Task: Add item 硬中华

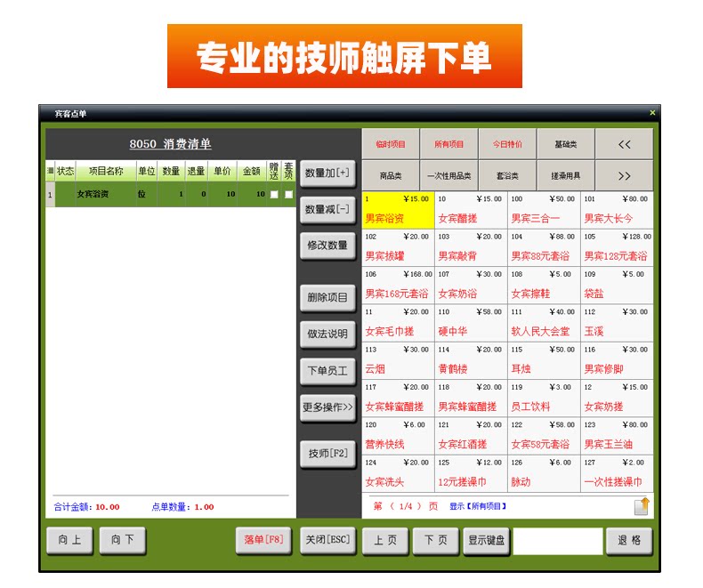Action: [x=471, y=323]
